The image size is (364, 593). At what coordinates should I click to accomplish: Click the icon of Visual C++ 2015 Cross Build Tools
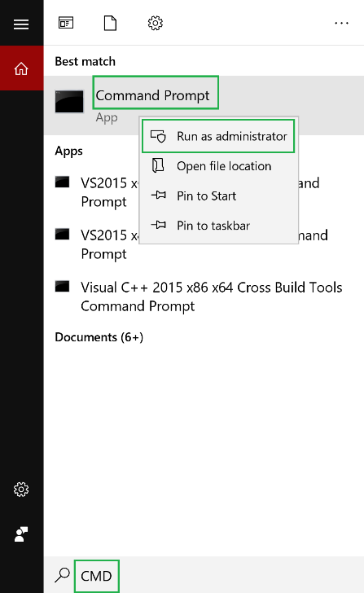click(x=63, y=286)
